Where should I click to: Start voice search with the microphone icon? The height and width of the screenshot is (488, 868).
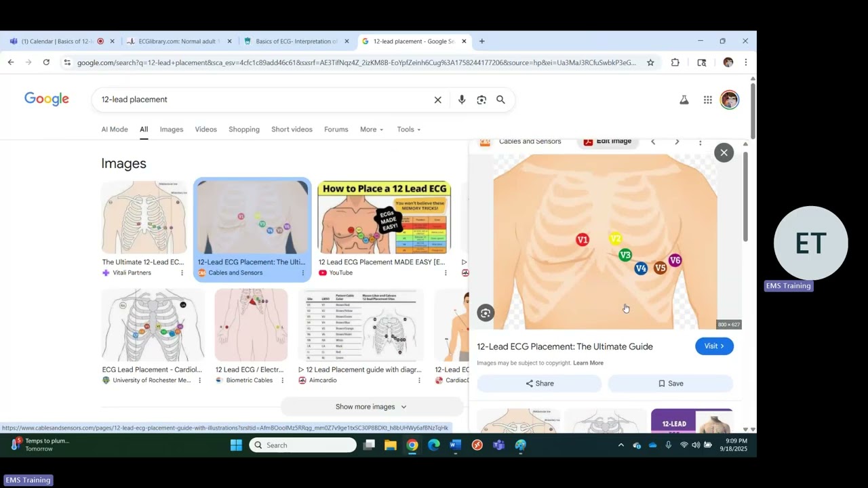point(462,100)
